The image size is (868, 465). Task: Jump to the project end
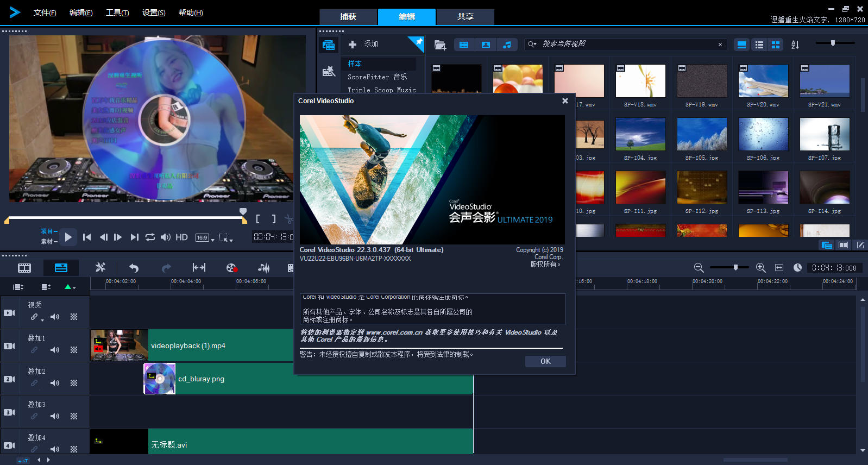coord(134,237)
